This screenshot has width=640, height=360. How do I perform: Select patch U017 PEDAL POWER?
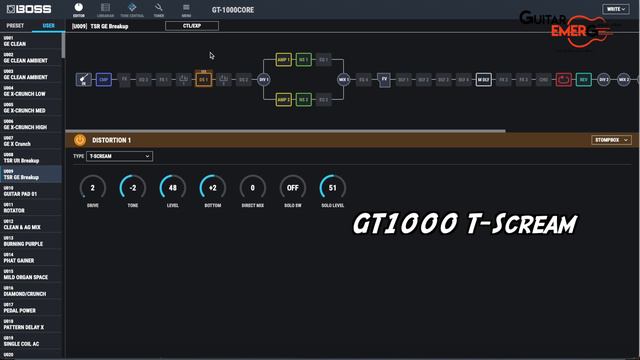tap(31, 308)
